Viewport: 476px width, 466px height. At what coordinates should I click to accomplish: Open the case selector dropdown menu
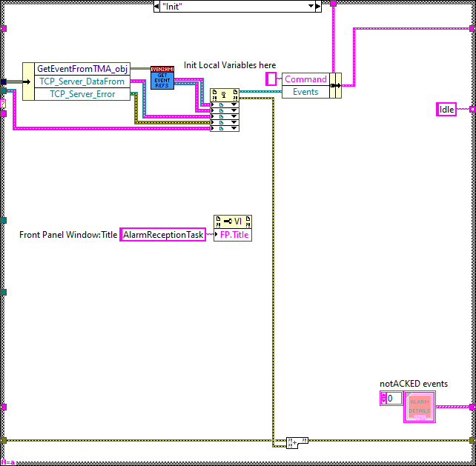pyautogui.click(x=311, y=6)
